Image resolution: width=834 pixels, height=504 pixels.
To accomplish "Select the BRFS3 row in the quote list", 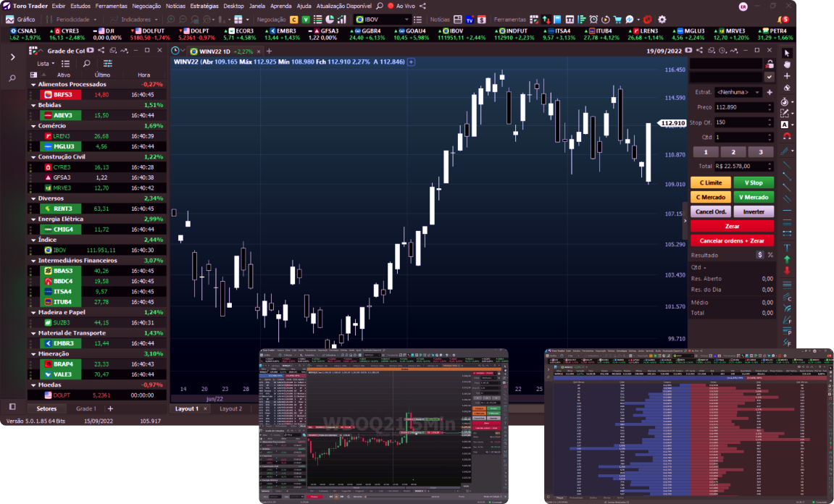I will coord(97,95).
